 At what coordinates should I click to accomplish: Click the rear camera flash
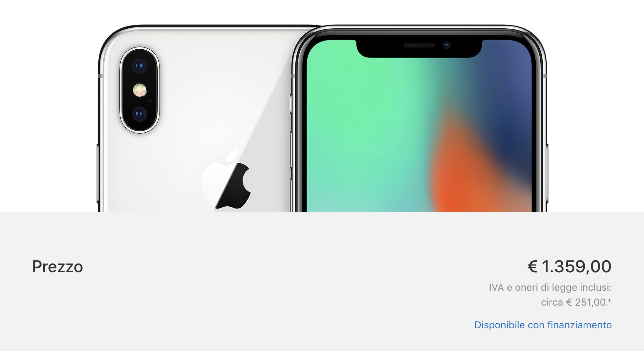coord(140,90)
